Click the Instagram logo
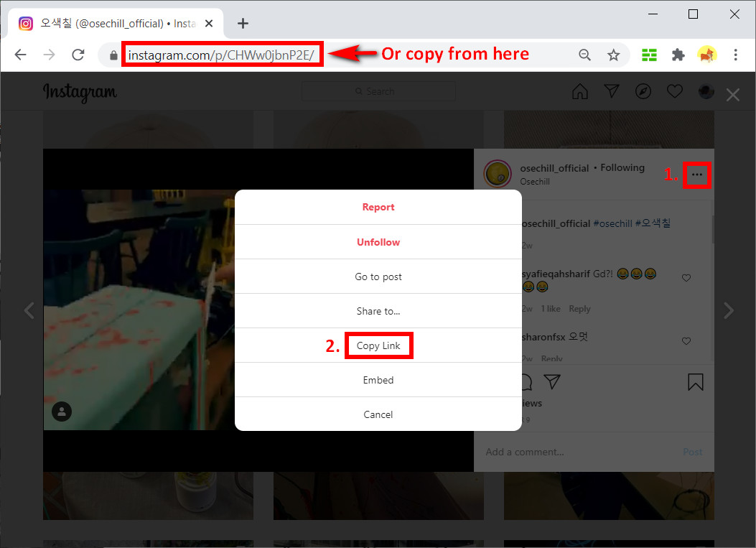Viewport: 756px width, 548px height. [x=80, y=92]
